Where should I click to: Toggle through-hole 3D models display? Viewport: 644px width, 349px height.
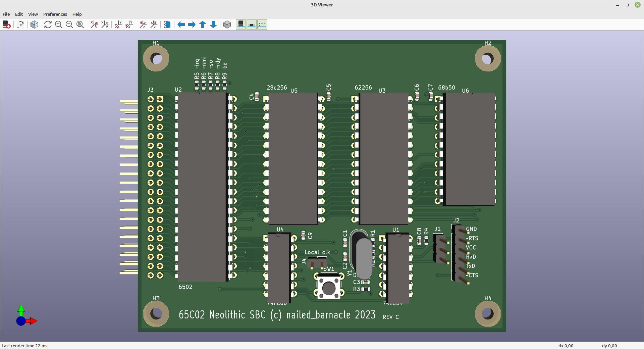coord(241,24)
